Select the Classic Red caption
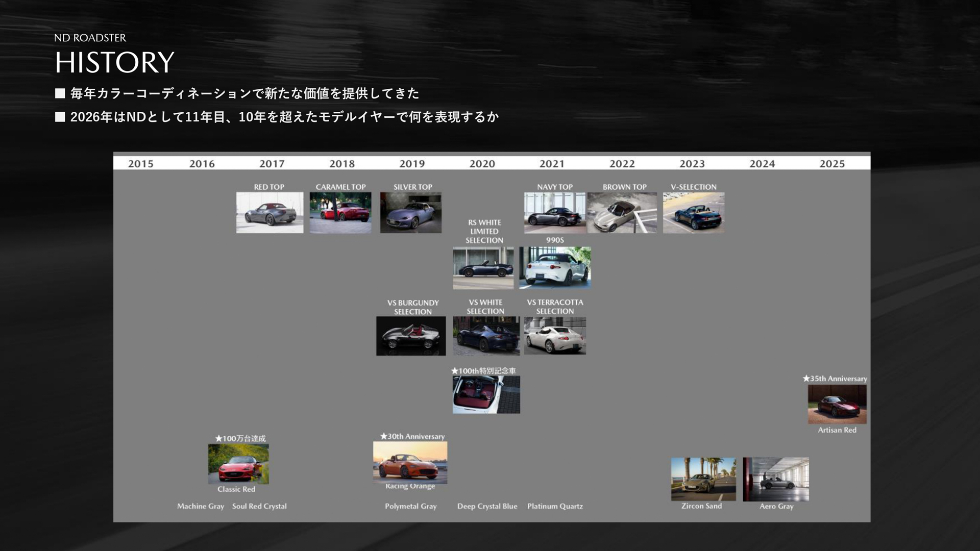 [x=236, y=489]
